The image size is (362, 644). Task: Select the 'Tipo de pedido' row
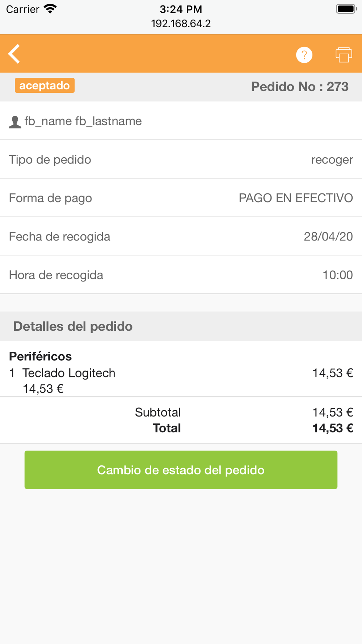click(x=181, y=159)
